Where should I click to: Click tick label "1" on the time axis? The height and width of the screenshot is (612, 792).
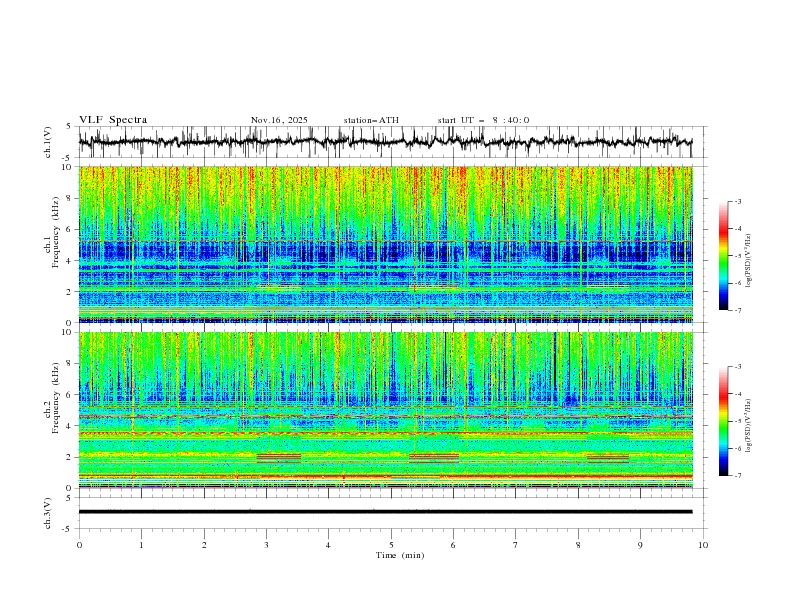coord(141,545)
